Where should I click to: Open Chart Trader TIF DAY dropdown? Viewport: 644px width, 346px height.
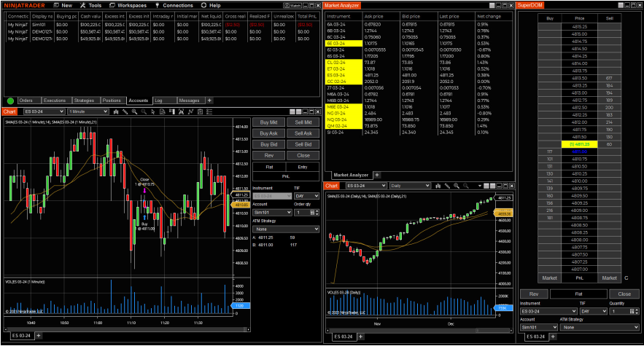(306, 196)
